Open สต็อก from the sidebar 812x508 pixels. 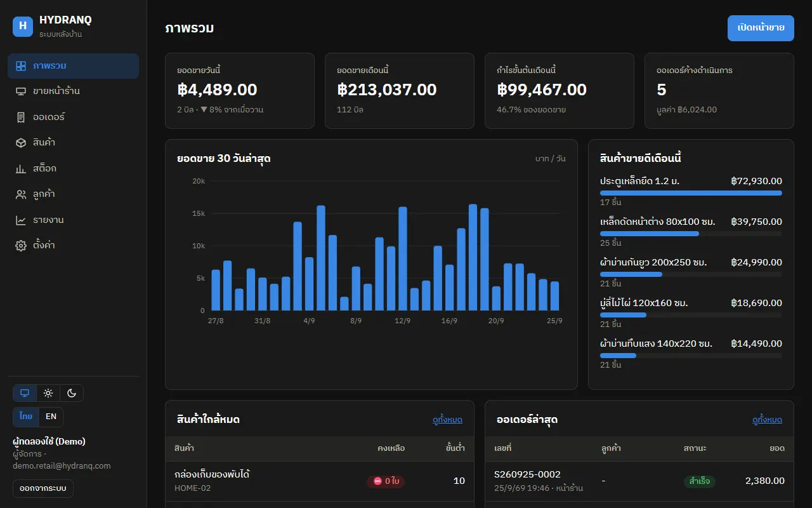(x=74, y=168)
